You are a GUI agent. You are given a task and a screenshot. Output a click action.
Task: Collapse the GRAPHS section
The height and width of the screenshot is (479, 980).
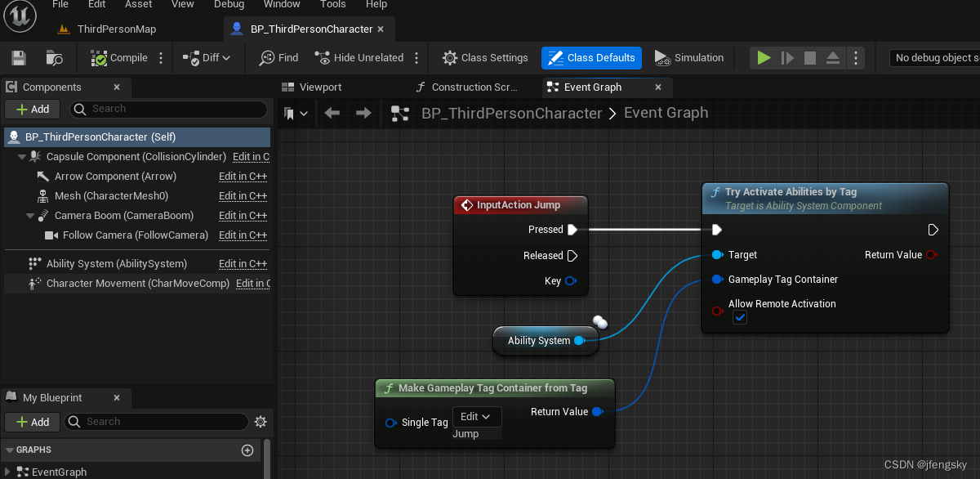11,450
